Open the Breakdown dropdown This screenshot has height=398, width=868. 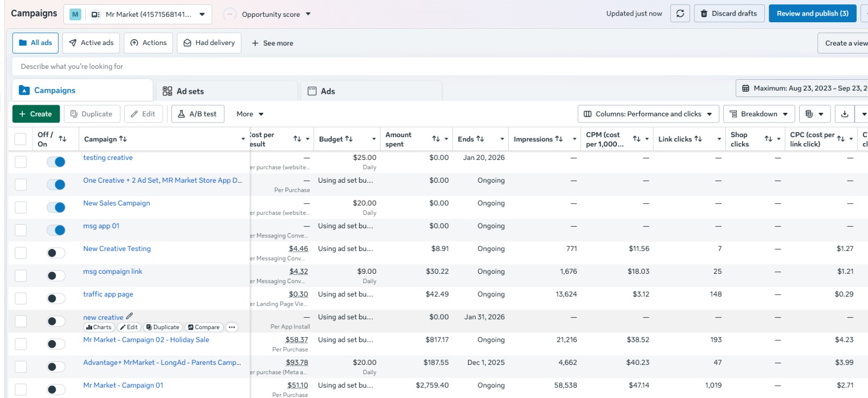[x=759, y=114]
